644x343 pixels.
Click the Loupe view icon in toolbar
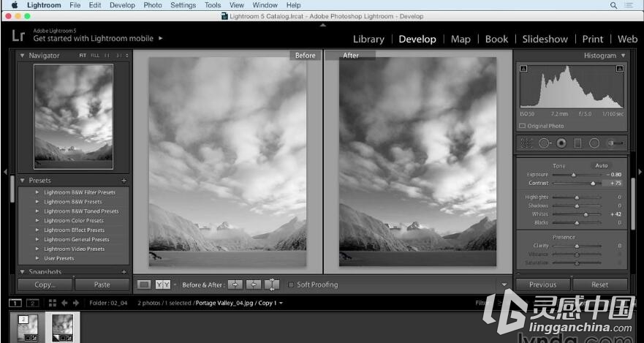(x=144, y=284)
